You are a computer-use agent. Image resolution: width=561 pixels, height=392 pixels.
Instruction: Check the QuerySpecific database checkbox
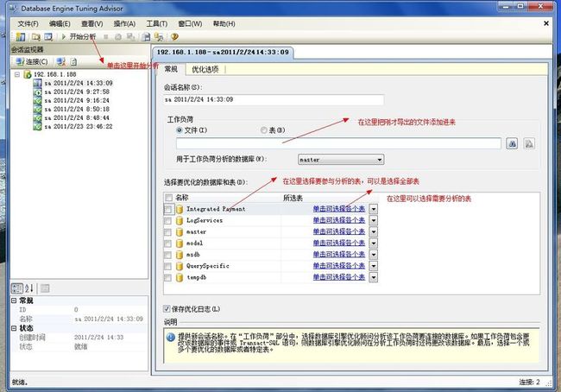[167, 266]
